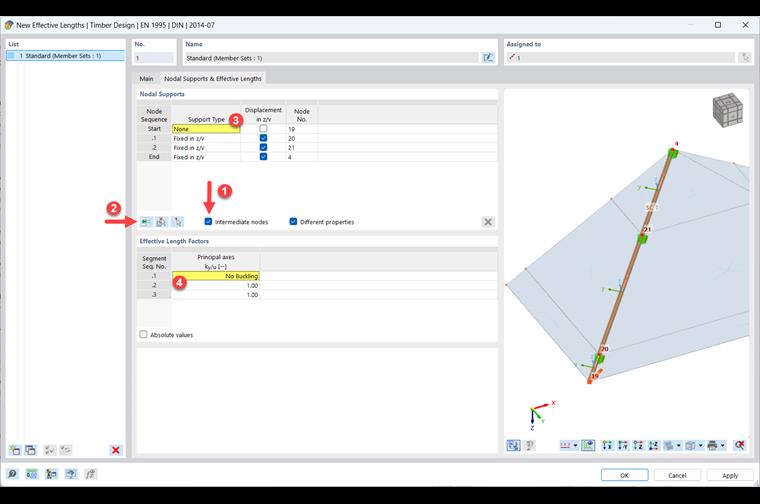Viewport: 760px width, 504px height.
Task: Click node 21 label in 3D preview
Action: 647,229
